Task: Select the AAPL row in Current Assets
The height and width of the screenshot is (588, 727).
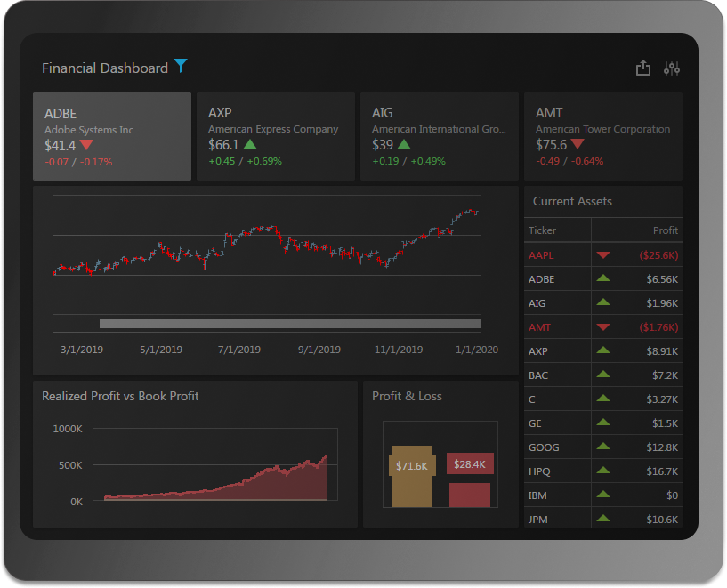Action: tap(553, 254)
